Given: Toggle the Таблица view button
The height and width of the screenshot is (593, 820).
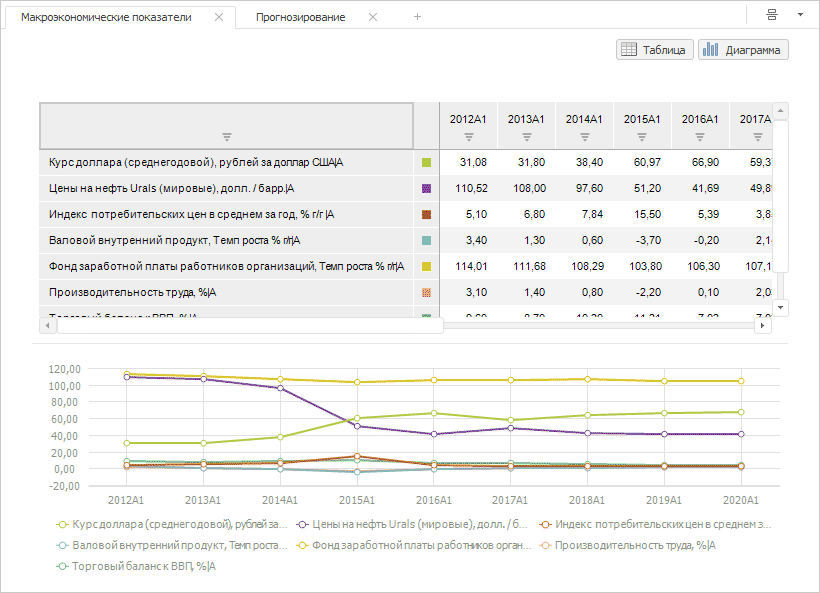Looking at the screenshot, I should point(654,49).
